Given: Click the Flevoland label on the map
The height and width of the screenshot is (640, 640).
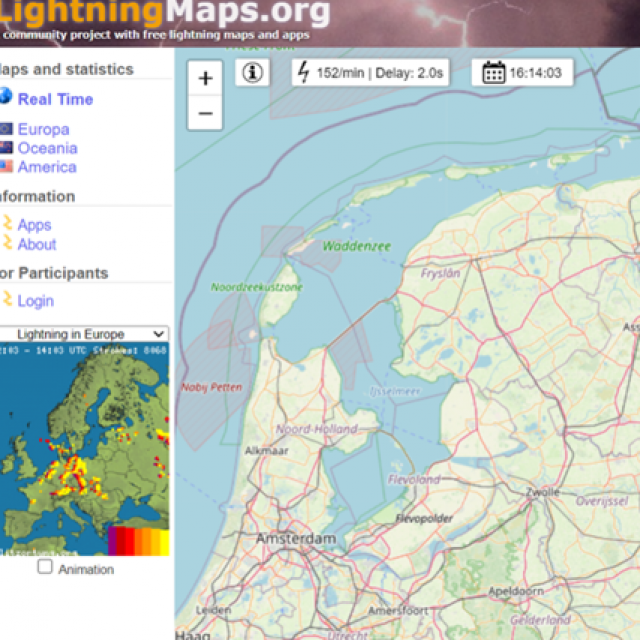Looking at the screenshot, I should tap(414, 479).
